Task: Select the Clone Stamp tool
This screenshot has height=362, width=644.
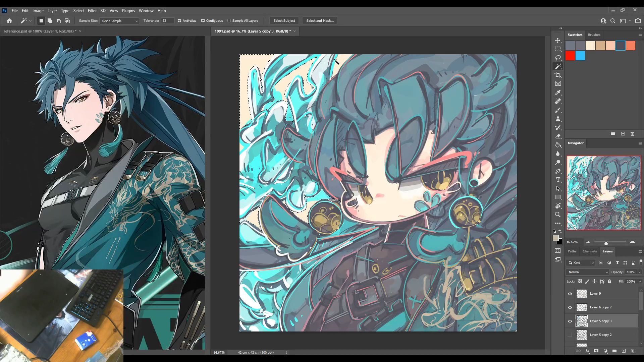Action: pyautogui.click(x=558, y=119)
